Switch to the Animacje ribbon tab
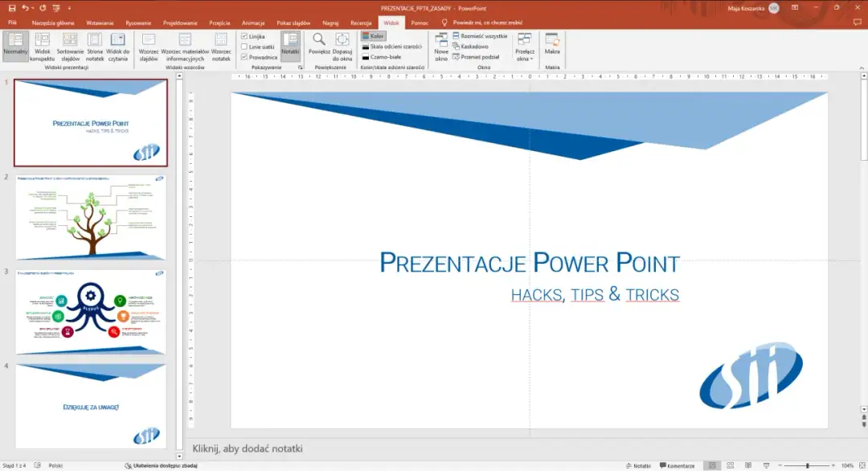This screenshot has height=471, width=868. click(254, 23)
